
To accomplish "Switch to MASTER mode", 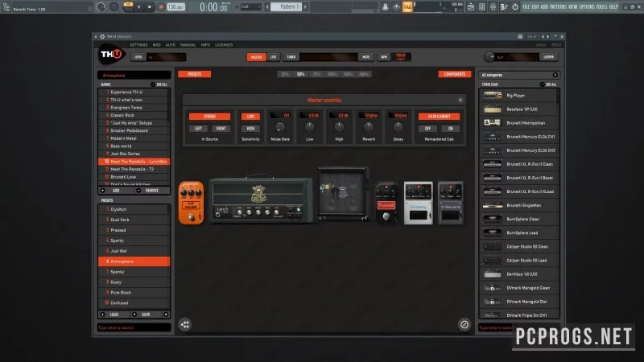I will pyautogui.click(x=256, y=57).
